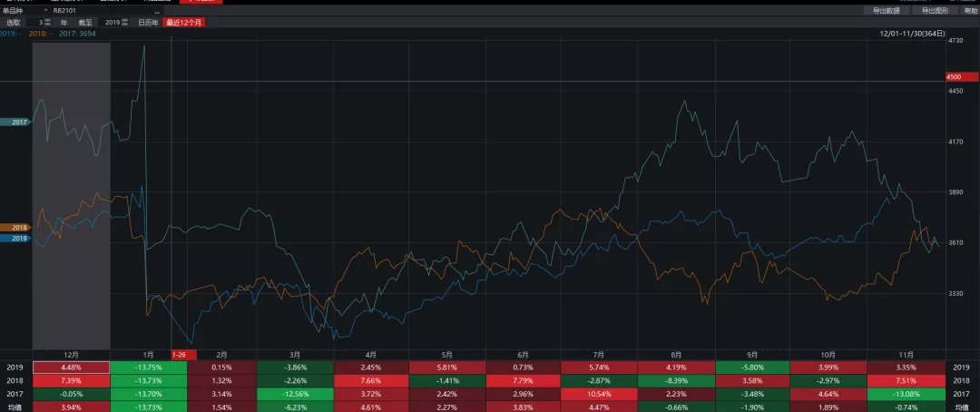
Task: Click the red 4500 price marker
Action: point(958,77)
